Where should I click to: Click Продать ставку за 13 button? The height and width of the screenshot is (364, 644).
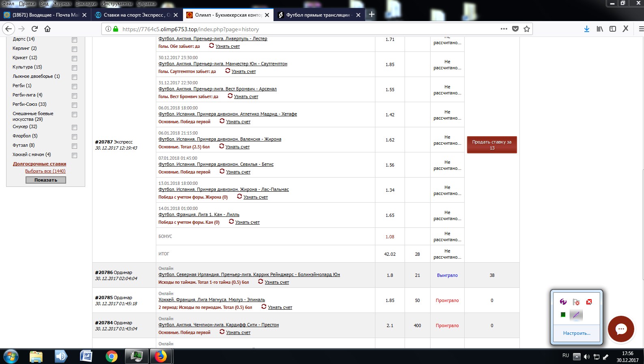click(492, 145)
